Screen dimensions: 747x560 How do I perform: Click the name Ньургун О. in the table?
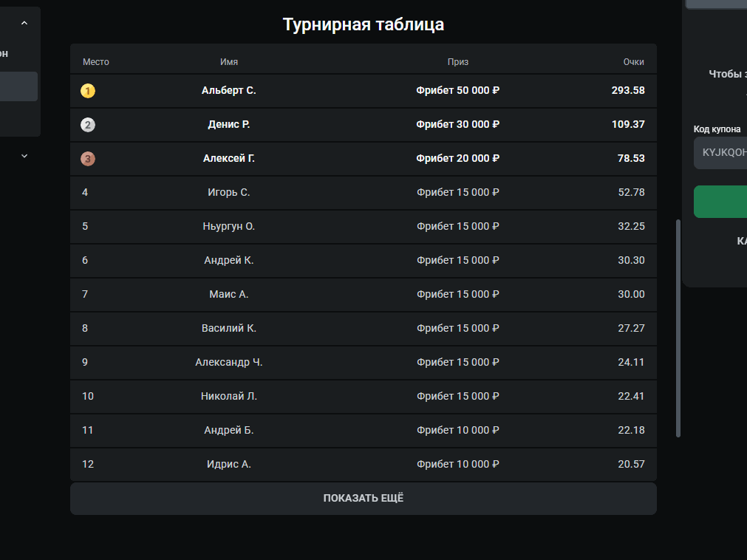coord(229,227)
